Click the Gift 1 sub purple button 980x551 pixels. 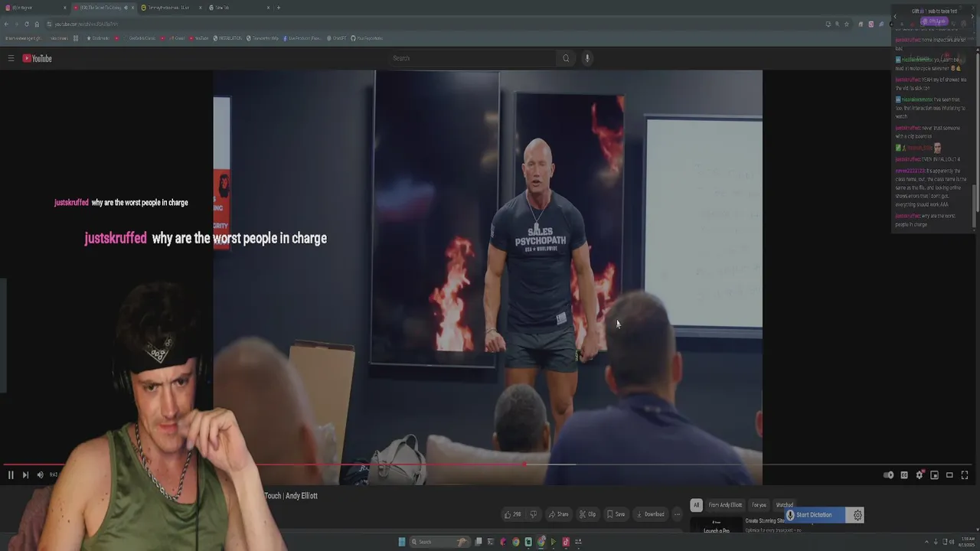coord(933,21)
